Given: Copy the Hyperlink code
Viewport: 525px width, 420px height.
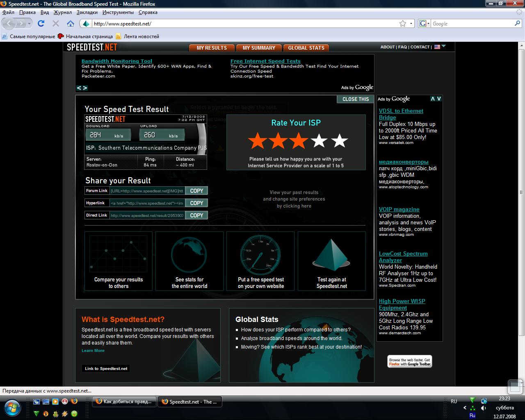Looking at the screenshot, I should (196, 203).
